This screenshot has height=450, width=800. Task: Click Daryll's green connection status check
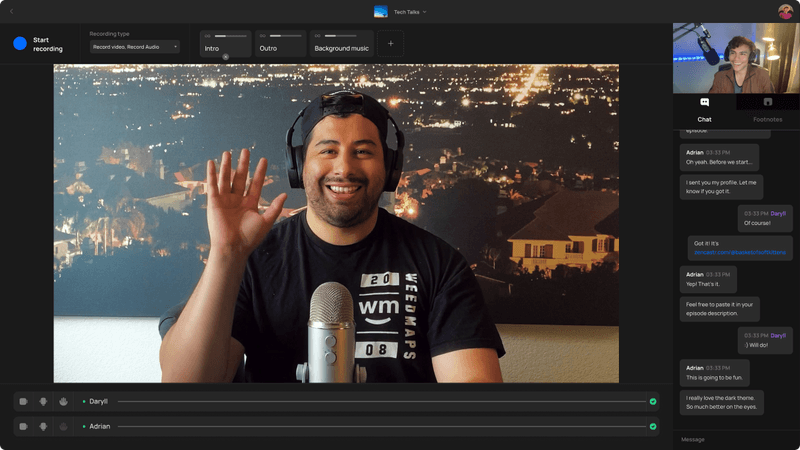(652, 401)
